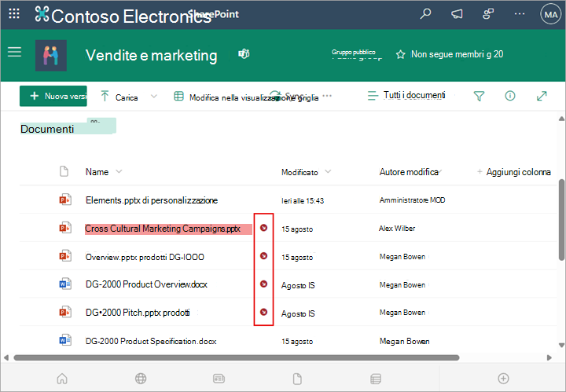Click the vertical scrollbar thumb
The height and width of the screenshot is (392, 566).
561,220
